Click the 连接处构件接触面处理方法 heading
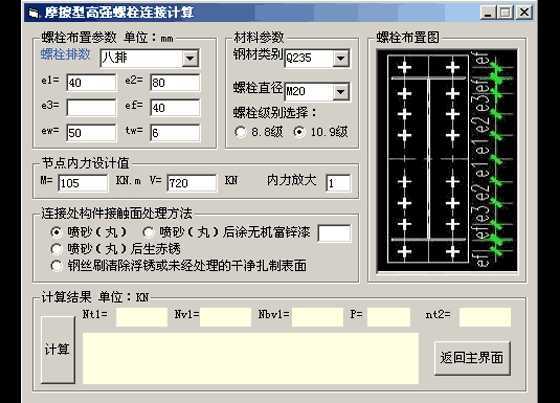560x403 pixels. tap(117, 213)
